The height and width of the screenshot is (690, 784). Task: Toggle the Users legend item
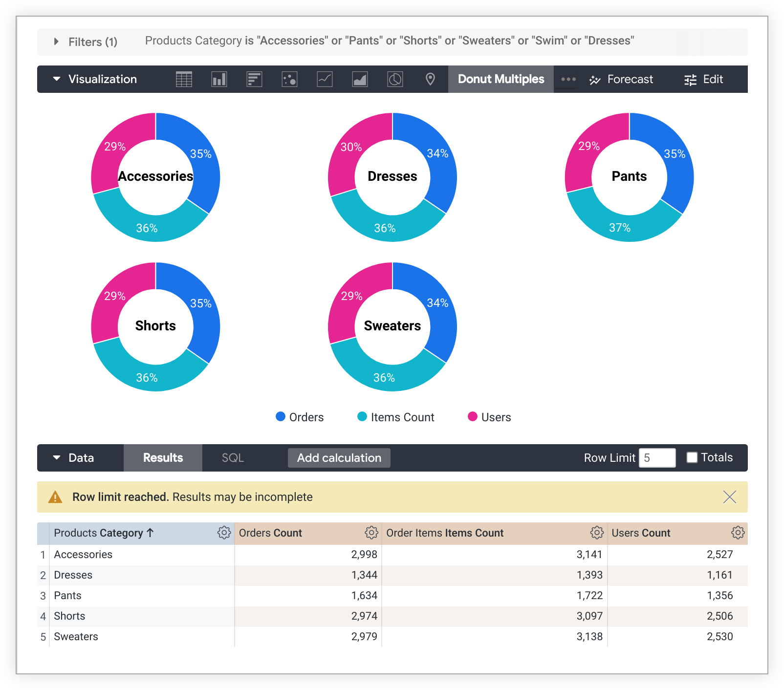[x=488, y=417]
